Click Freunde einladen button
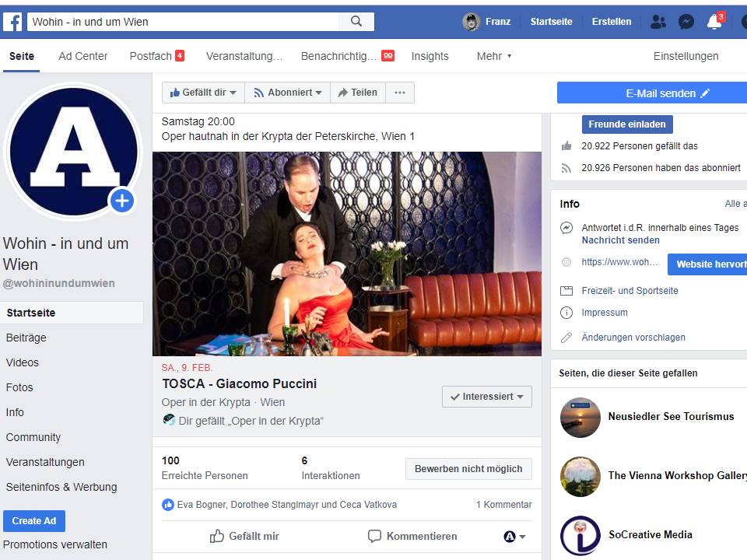747x560 pixels. point(627,124)
